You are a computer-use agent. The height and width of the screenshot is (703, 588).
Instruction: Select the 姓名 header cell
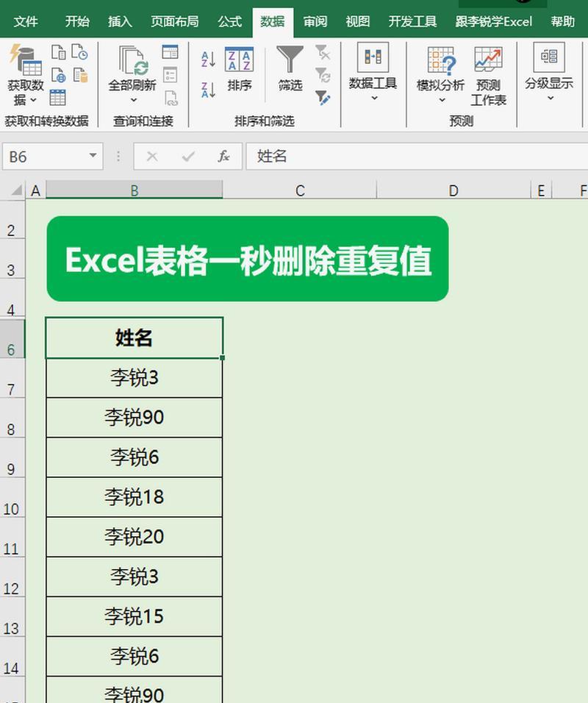click(134, 338)
